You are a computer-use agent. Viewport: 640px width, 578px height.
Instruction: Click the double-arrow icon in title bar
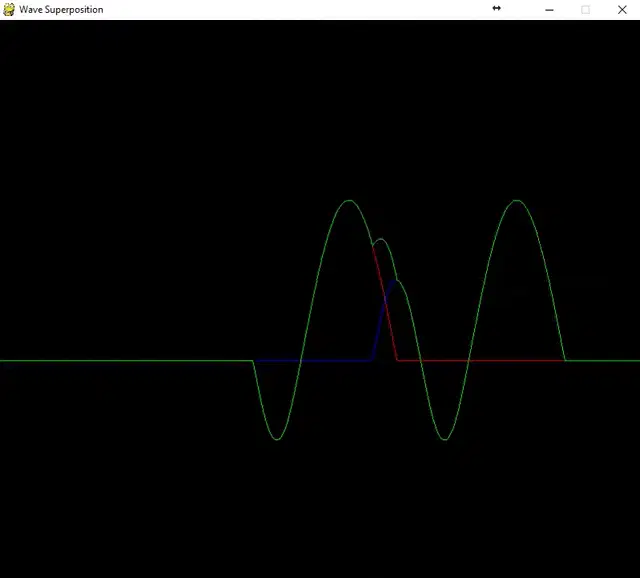pyautogui.click(x=496, y=9)
